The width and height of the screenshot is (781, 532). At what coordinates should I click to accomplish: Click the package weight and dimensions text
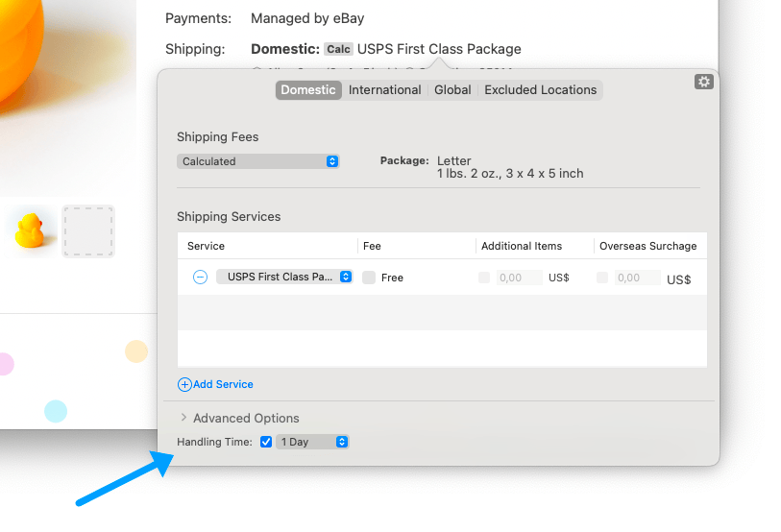click(510, 174)
